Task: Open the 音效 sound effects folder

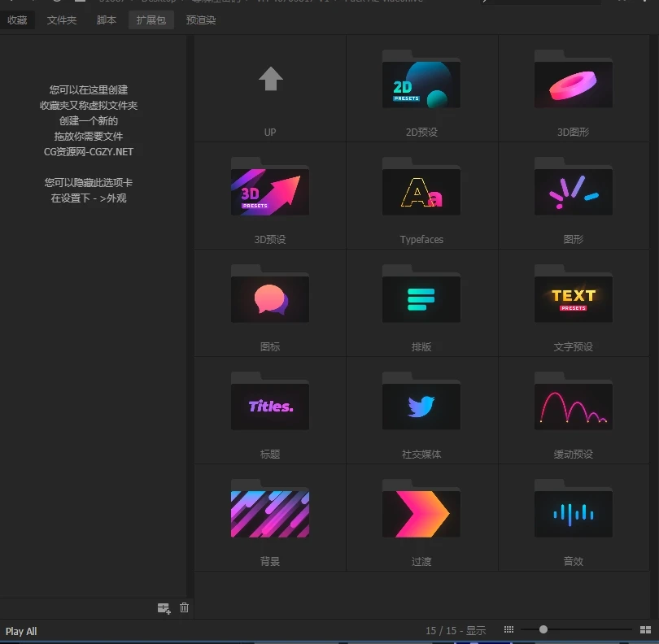Action: (x=573, y=513)
